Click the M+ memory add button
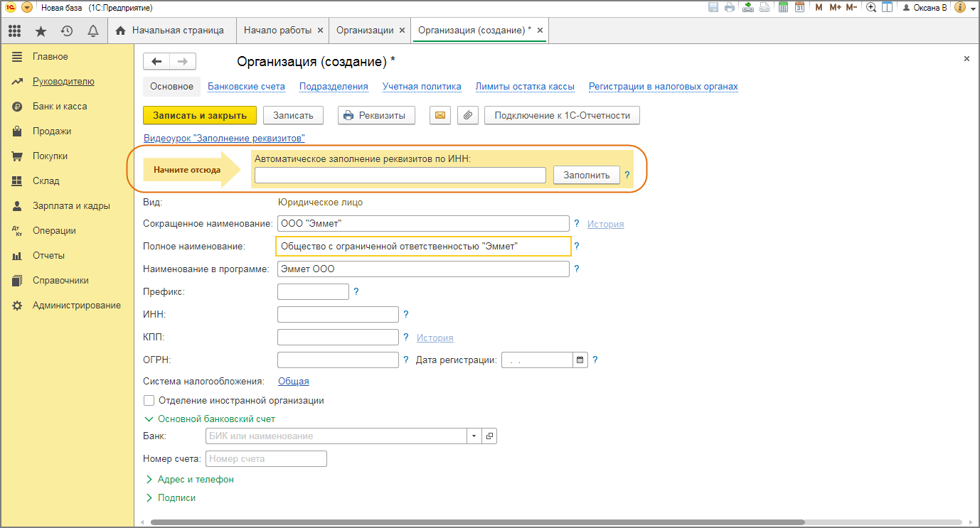 (835, 8)
